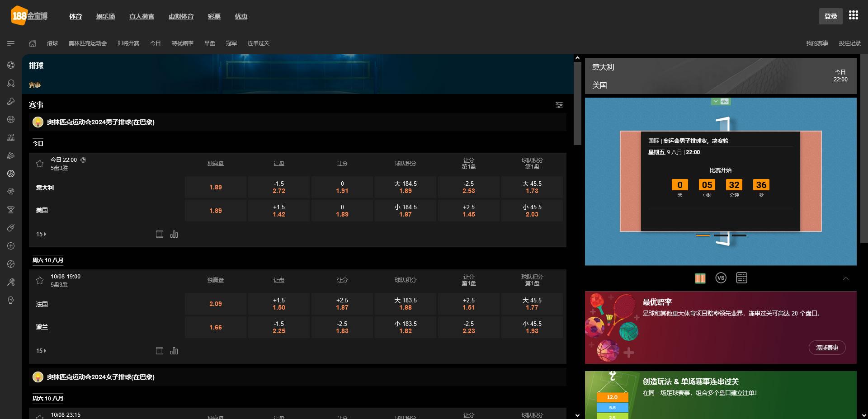Click the 188金宝博 logo

coord(29,16)
